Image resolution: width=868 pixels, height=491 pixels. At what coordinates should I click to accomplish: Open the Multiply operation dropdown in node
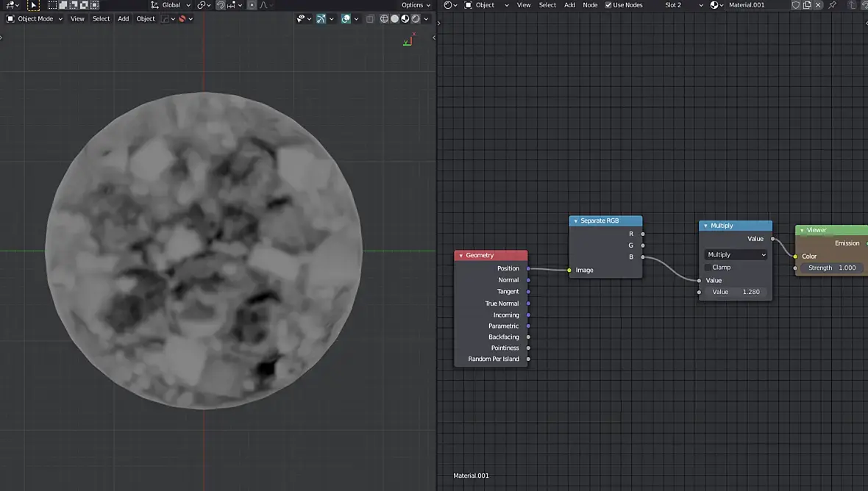736,255
